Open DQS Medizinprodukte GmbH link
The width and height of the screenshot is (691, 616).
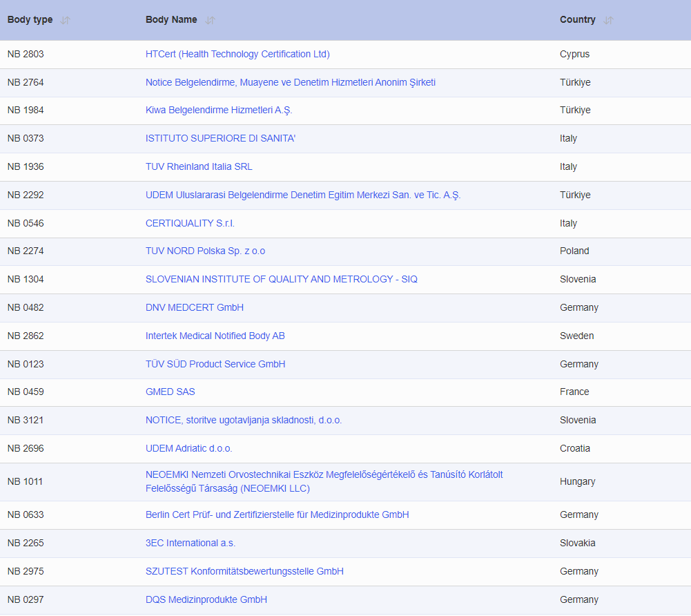coord(206,600)
